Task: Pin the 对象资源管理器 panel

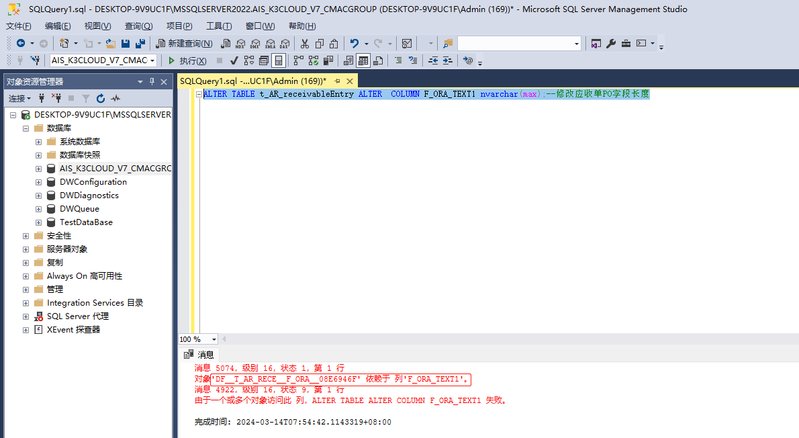Action: (152, 81)
